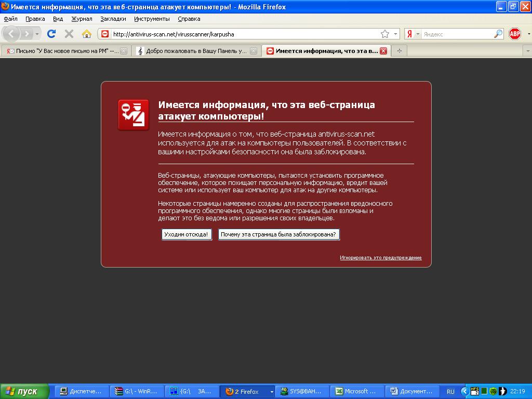Open the back/forward history dropdown arrow
Viewport: 532px width, 399px height.
pos(37,34)
